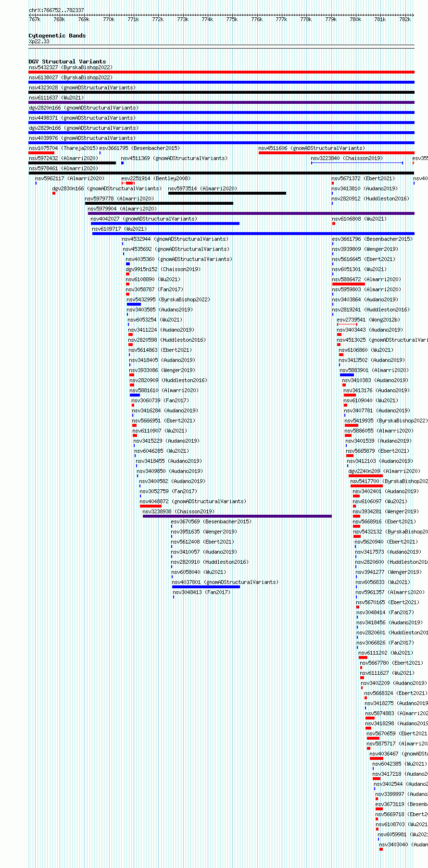428x868 pixels.
Task: Click the red bar under nsv5432327
Action: point(221,72)
